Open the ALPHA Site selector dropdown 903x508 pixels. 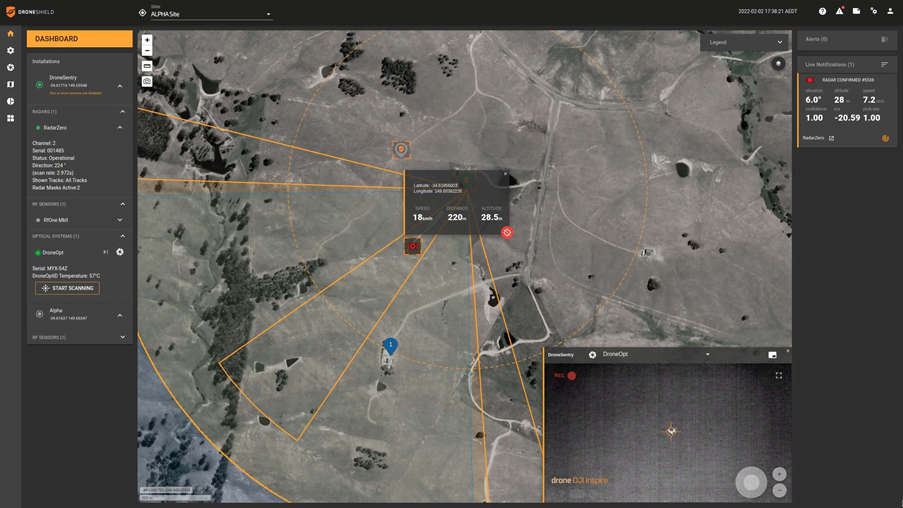(x=211, y=14)
